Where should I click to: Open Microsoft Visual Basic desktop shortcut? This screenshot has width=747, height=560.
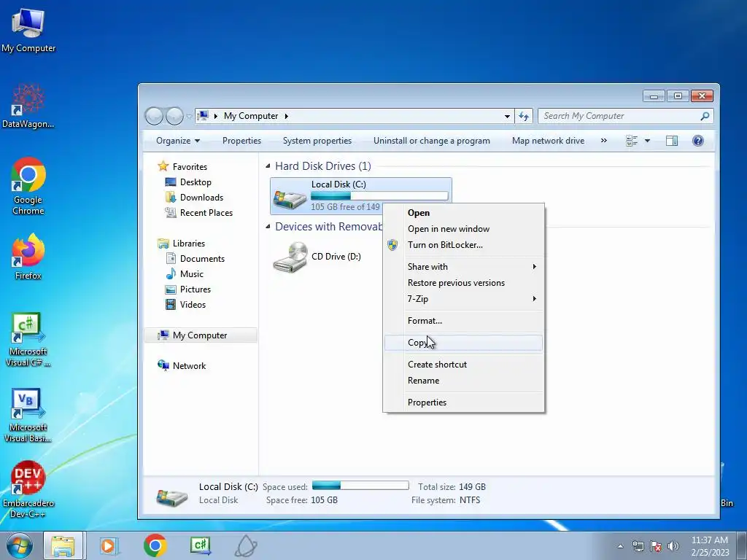point(28,415)
